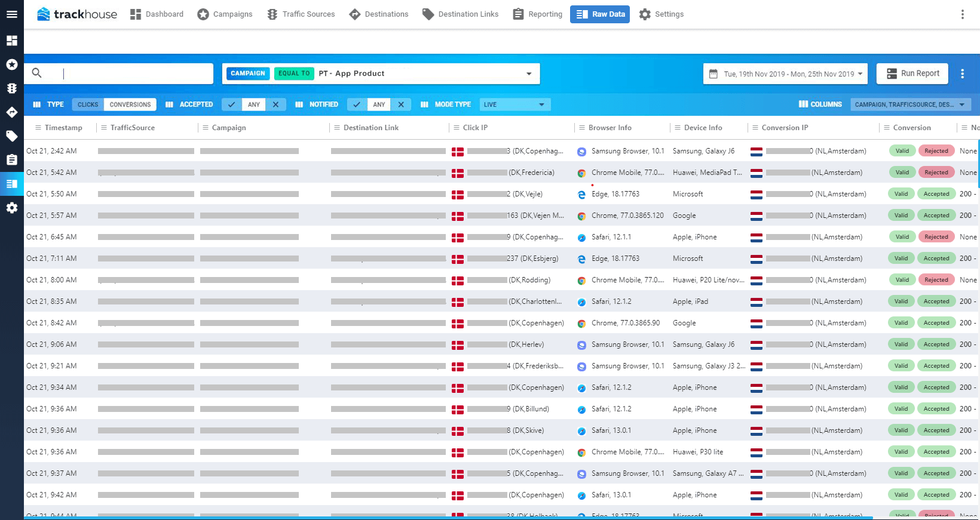Go to the Campaigns menu item
Viewport: 980px width, 520px height.
(225, 14)
